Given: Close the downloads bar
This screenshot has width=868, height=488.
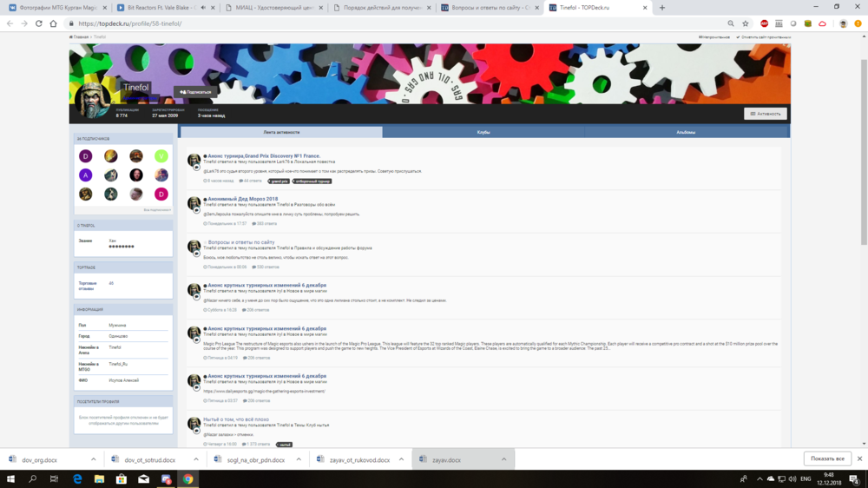Looking at the screenshot, I should click(859, 458).
